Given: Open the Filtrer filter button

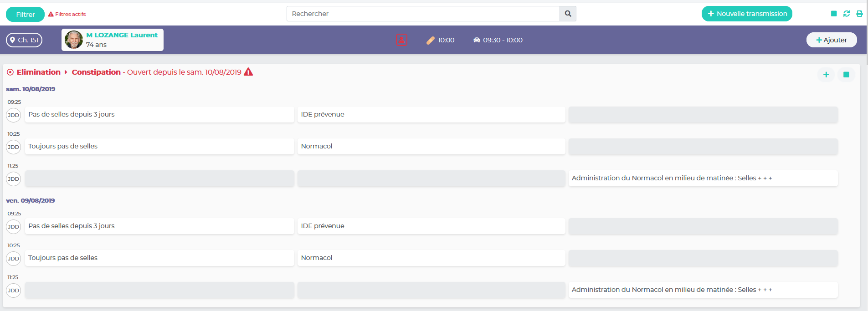Looking at the screenshot, I should (26, 15).
